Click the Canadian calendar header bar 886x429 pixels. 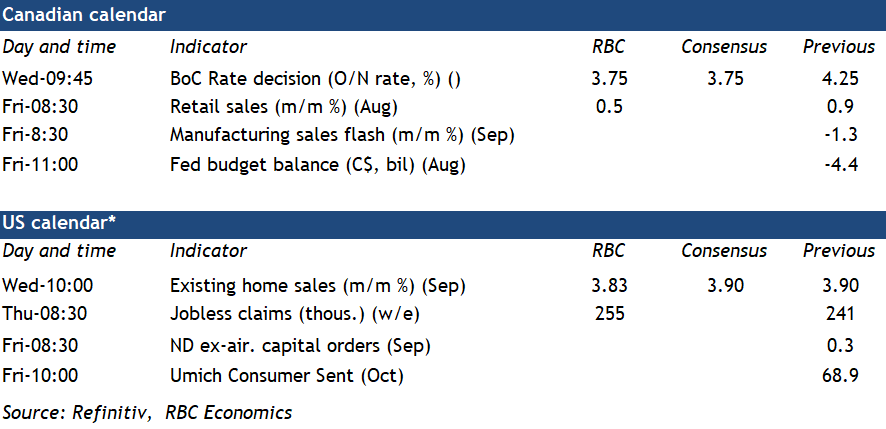tap(442, 15)
